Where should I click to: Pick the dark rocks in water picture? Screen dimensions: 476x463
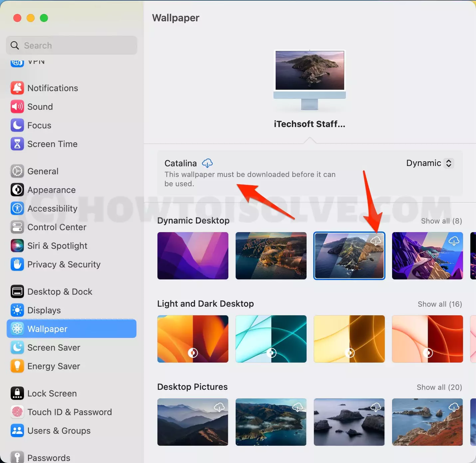[x=349, y=422]
